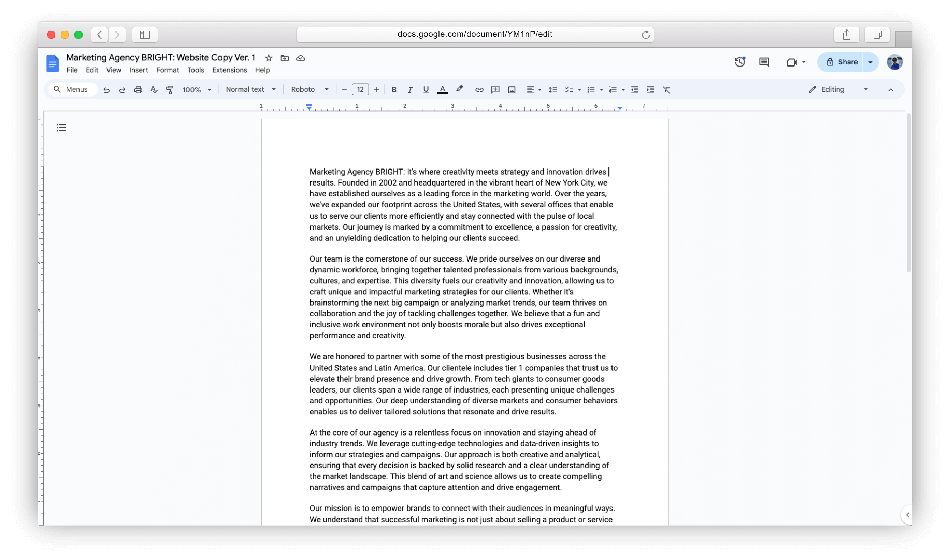Viewport: 950px width, 560px height.
Task: Apply italic formatting
Action: [x=410, y=89]
